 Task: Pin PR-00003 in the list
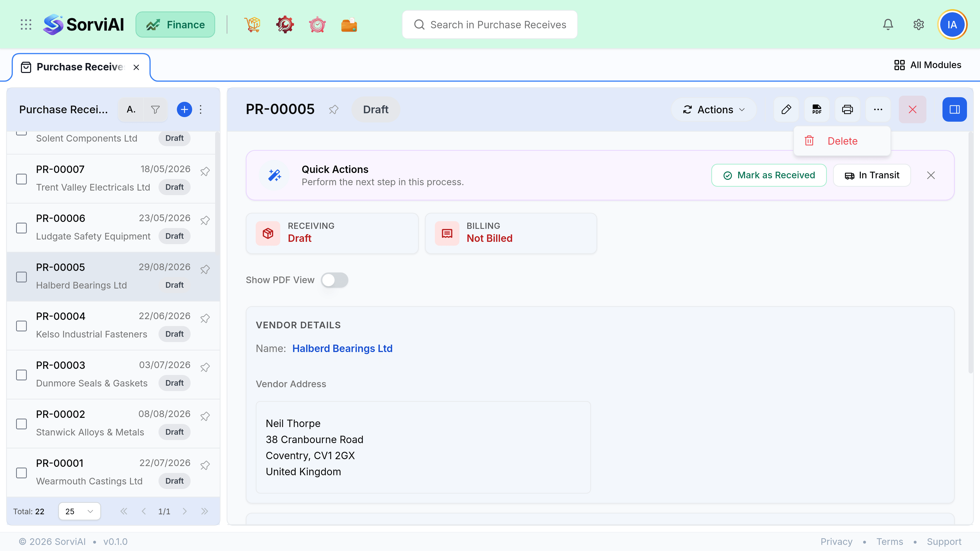[x=205, y=367]
